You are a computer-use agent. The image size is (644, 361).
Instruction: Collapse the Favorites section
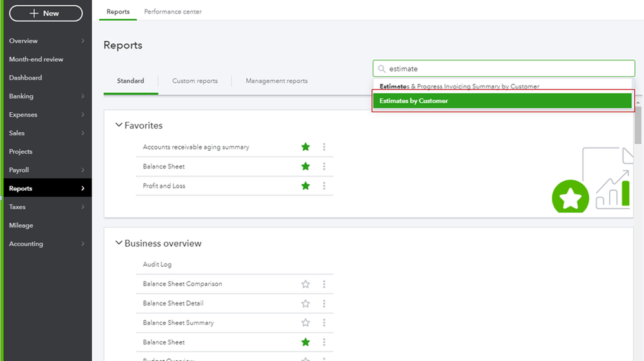tap(119, 125)
